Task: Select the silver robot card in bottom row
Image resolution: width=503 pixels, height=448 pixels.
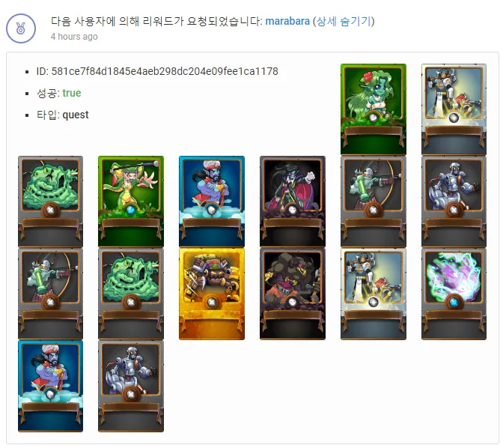Action: click(x=131, y=386)
